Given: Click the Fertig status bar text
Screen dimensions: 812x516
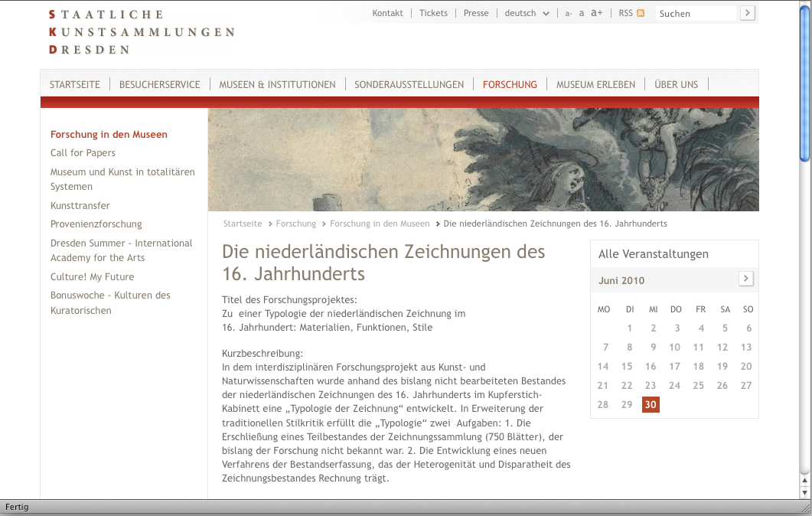Looking at the screenshot, I should pos(17,507).
